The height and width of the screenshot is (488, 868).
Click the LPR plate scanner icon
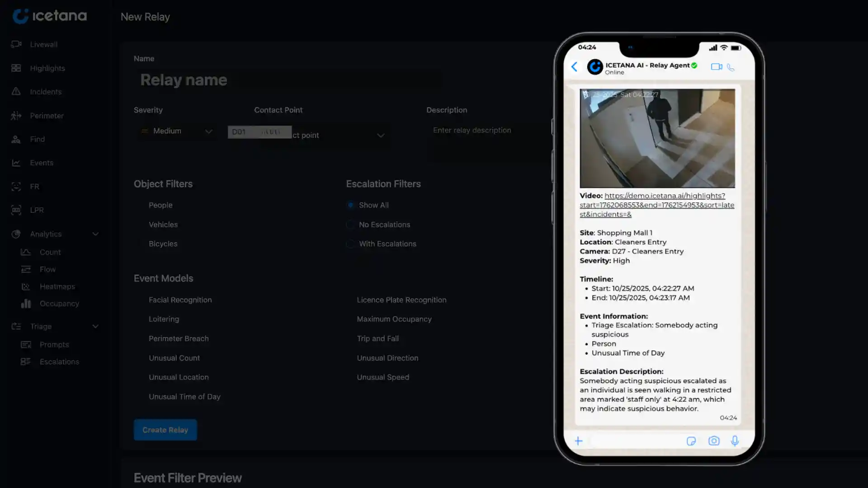(x=16, y=210)
